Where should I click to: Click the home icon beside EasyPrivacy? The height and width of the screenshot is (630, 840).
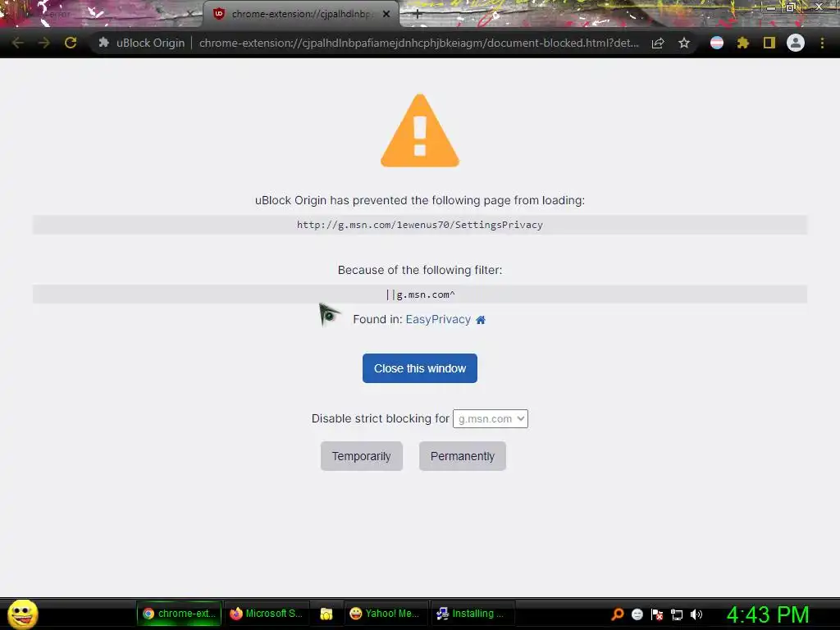[x=481, y=320]
